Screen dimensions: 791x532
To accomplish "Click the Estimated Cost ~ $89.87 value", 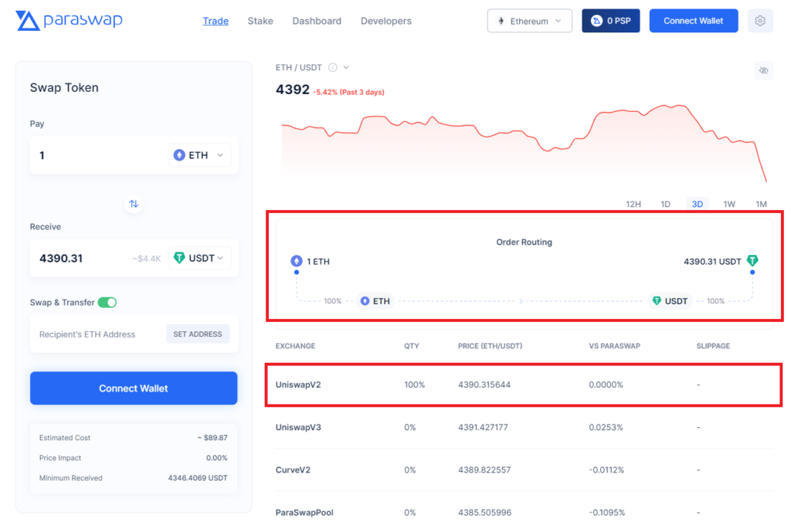I will [x=212, y=438].
